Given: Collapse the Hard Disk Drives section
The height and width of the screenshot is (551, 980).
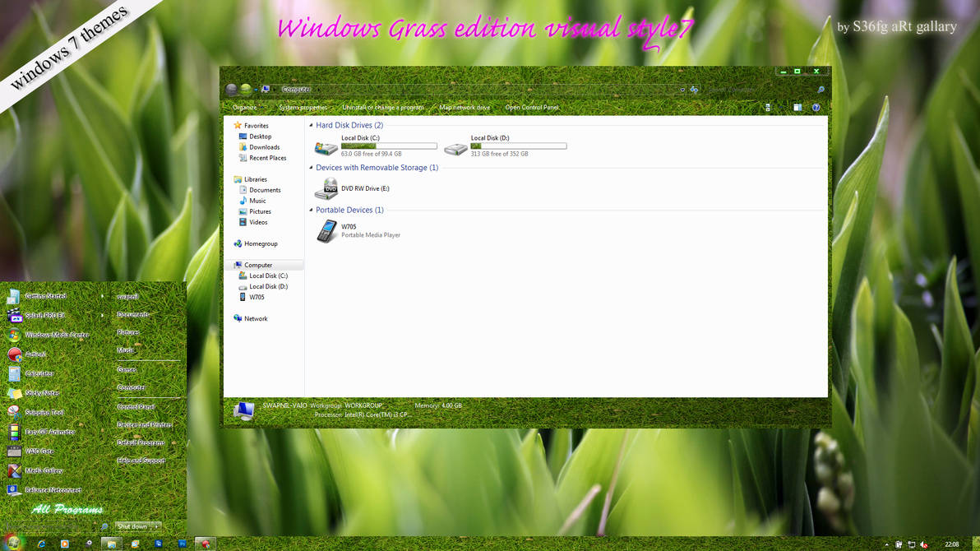Looking at the screenshot, I should tap(310, 124).
